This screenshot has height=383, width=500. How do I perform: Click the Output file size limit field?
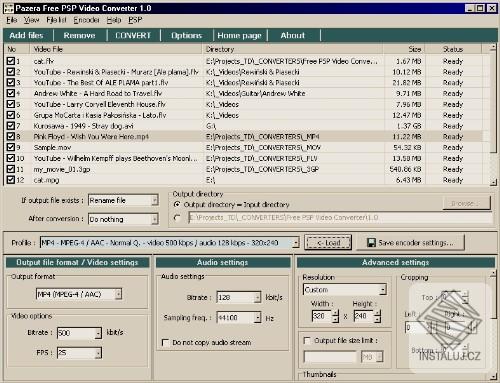[x=330, y=357]
